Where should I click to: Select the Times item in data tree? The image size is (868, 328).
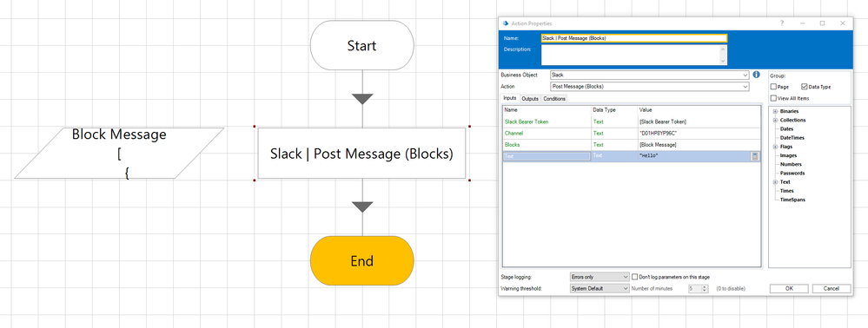pos(786,191)
